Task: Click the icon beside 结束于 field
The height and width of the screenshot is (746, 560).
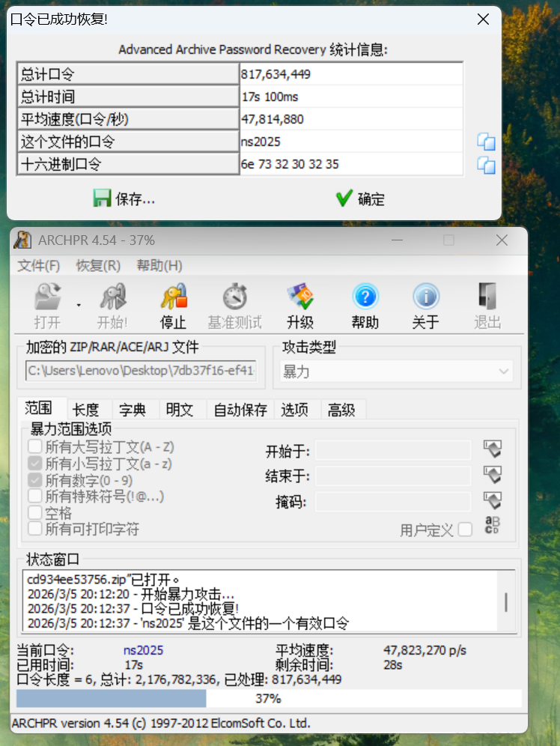Action: [493, 474]
